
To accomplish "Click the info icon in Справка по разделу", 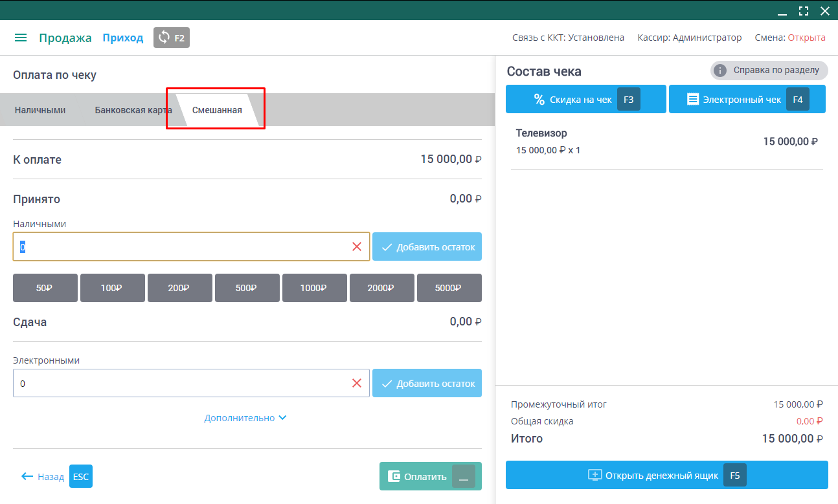I will (719, 71).
